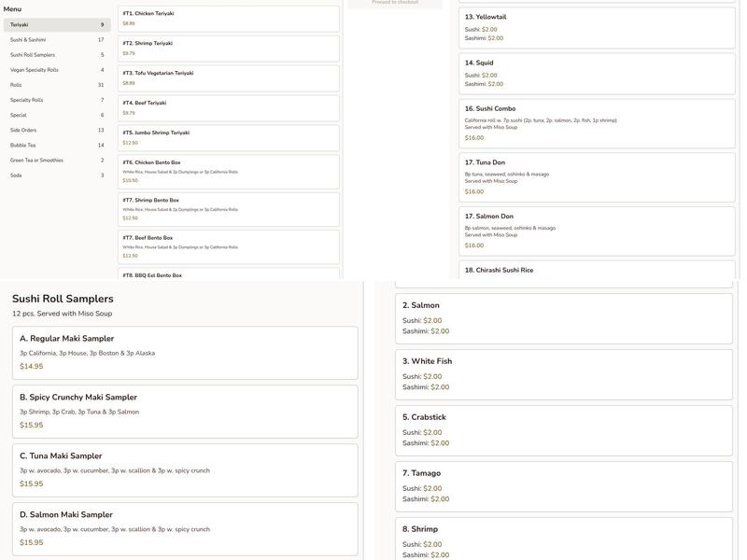Go to the Side Orders category
747x560 pixels.
coord(56,131)
